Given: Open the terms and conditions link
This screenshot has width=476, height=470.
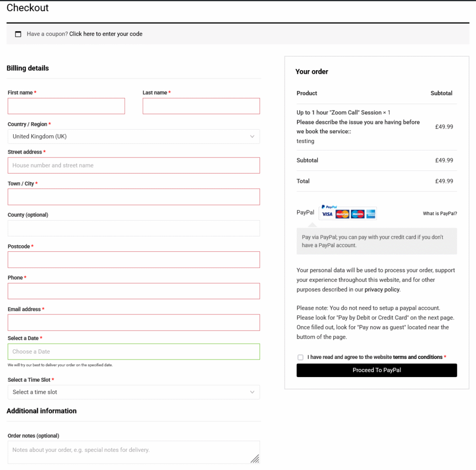Looking at the screenshot, I should pos(417,357).
